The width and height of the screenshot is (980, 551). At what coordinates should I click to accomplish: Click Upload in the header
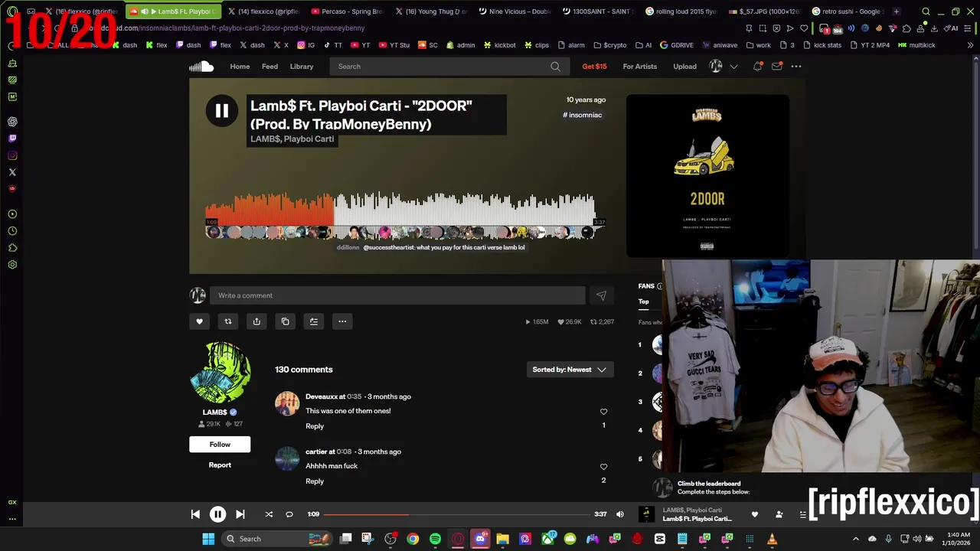684,67
